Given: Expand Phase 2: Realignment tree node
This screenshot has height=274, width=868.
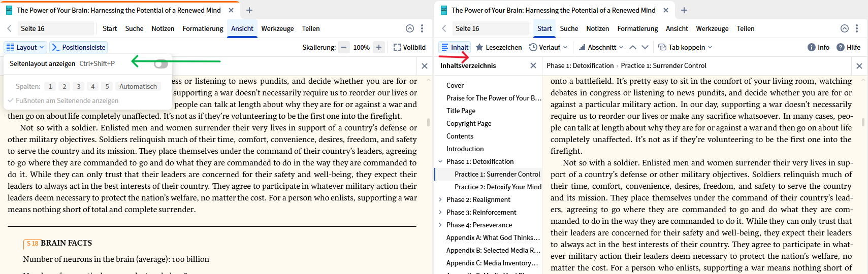Looking at the screenshot, I should pos(440,199).
